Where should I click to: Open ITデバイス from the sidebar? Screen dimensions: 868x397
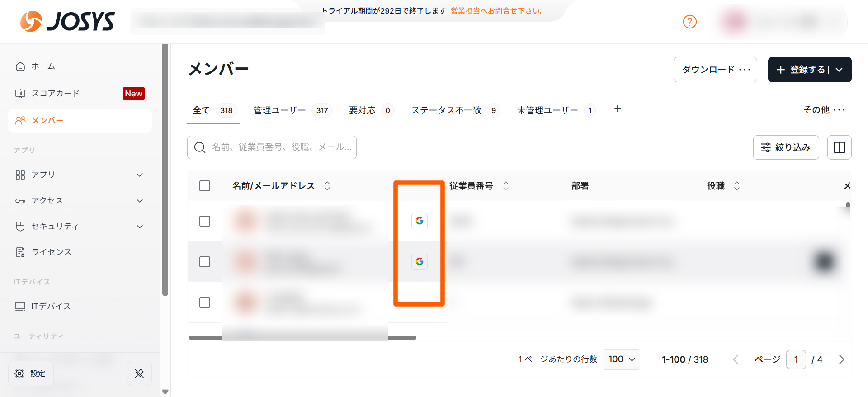click(x=51, y=306)
